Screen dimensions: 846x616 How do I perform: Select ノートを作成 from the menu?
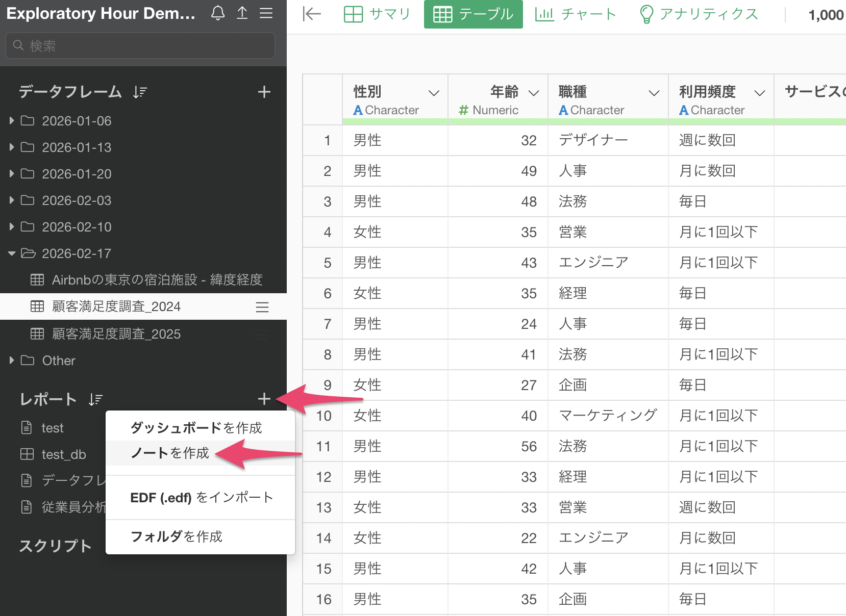coord(170,453)
